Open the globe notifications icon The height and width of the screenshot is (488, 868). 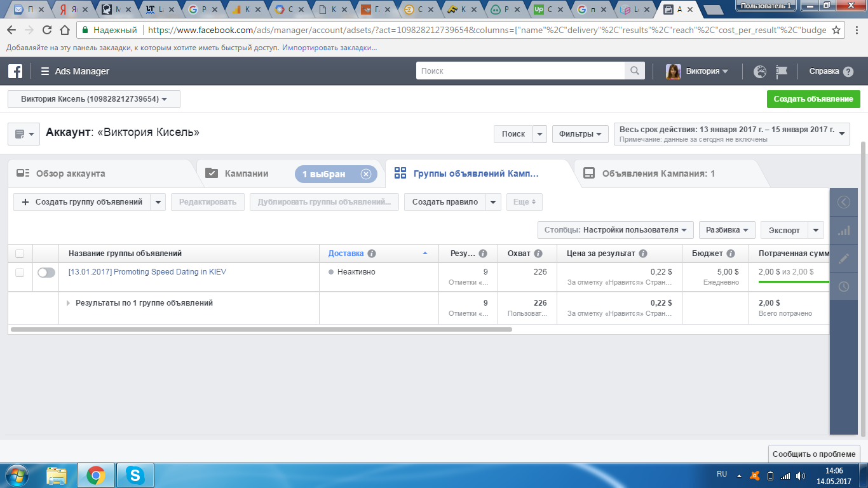[x=760, y=71]
